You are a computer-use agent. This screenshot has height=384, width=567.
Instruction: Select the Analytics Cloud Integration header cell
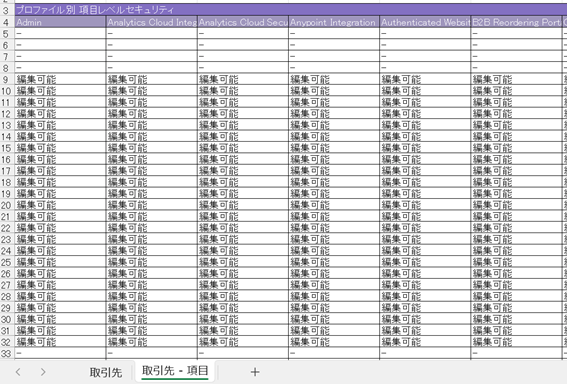coord(152,22)
